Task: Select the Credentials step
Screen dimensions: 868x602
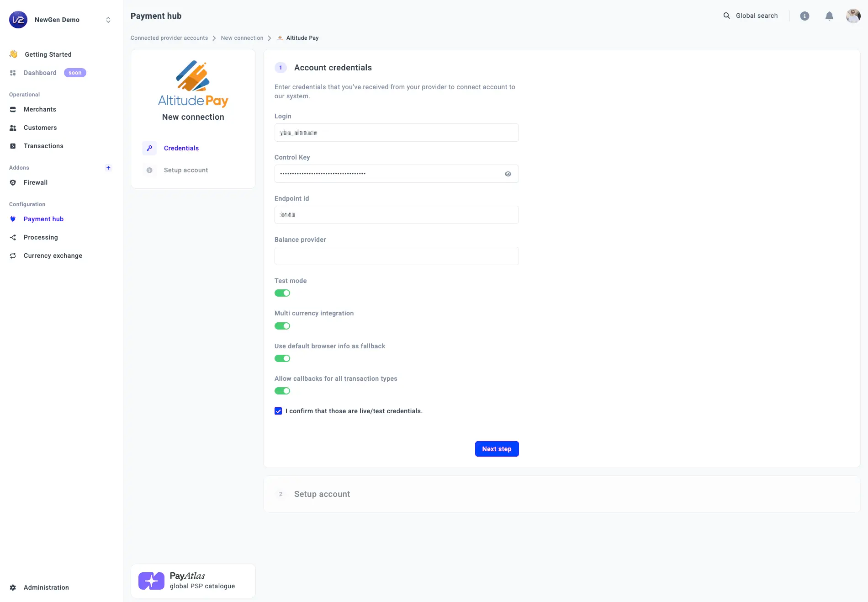Action: tap(181, 148)
